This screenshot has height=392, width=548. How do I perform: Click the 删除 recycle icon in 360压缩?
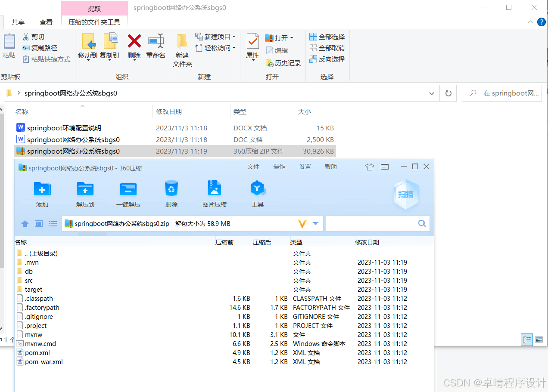pos(171,189)
